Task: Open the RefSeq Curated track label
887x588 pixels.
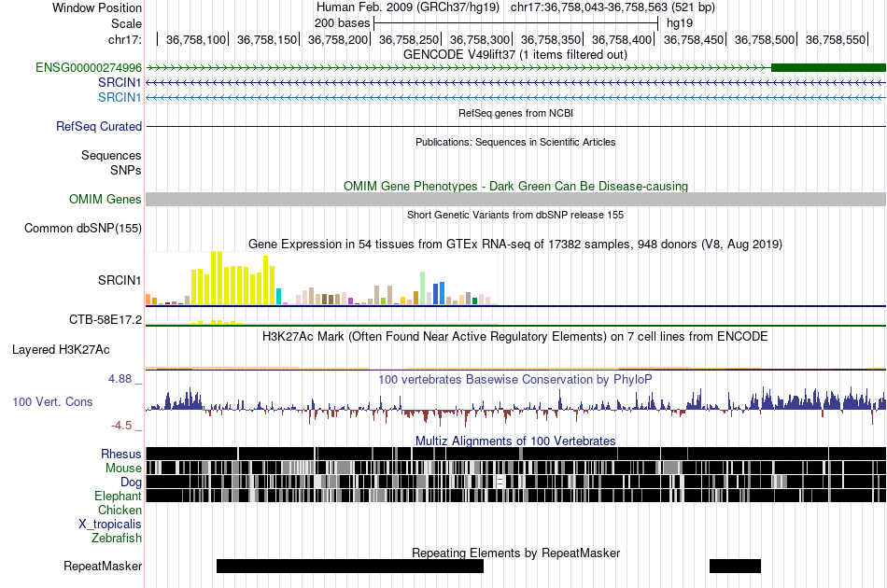Action: [98, 127]
